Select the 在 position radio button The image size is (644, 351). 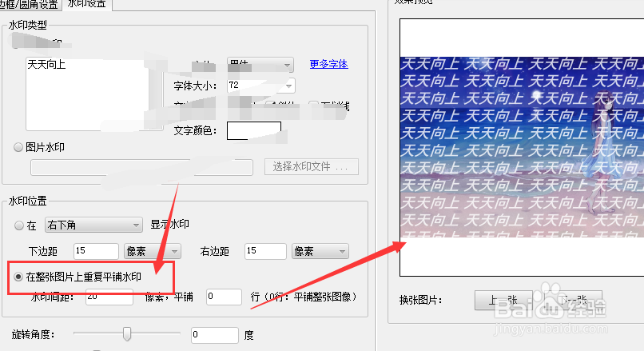[19, 225]
